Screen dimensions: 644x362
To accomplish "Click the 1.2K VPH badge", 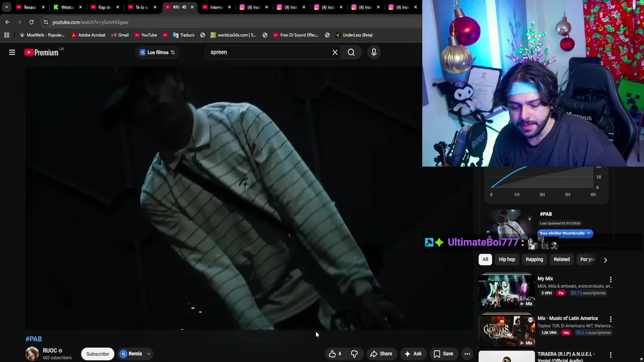I will [549, 332].
